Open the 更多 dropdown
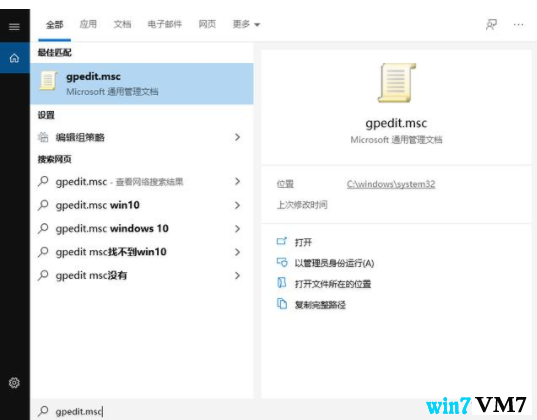Screen dimensions: 537x420 pos(246,24)
